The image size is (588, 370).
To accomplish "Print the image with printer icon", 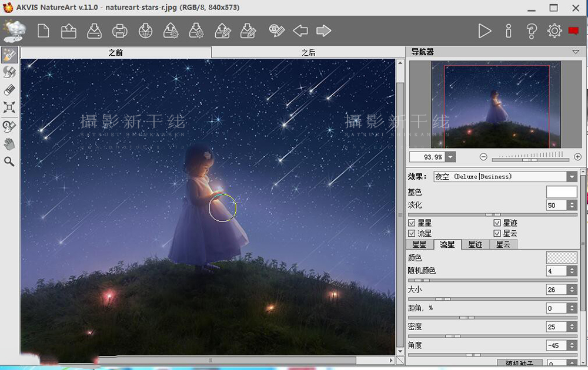I will click(x=119, y=31).
